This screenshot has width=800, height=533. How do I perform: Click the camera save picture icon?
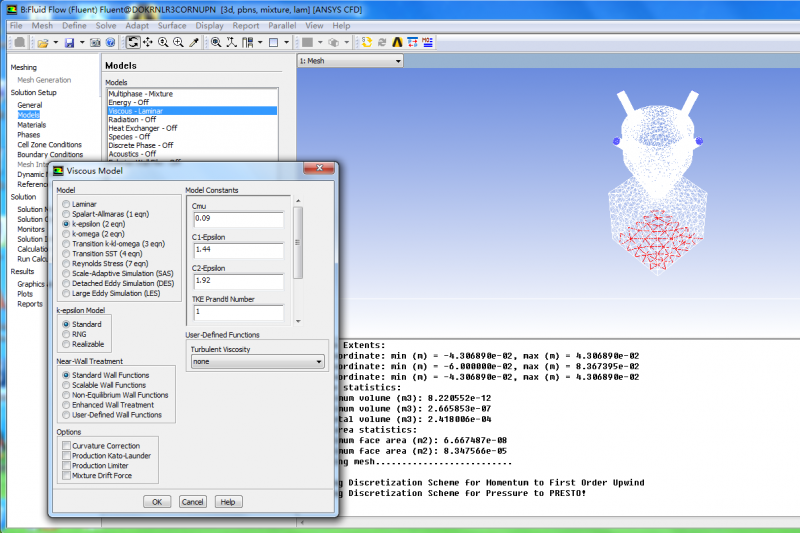(95, 43)
